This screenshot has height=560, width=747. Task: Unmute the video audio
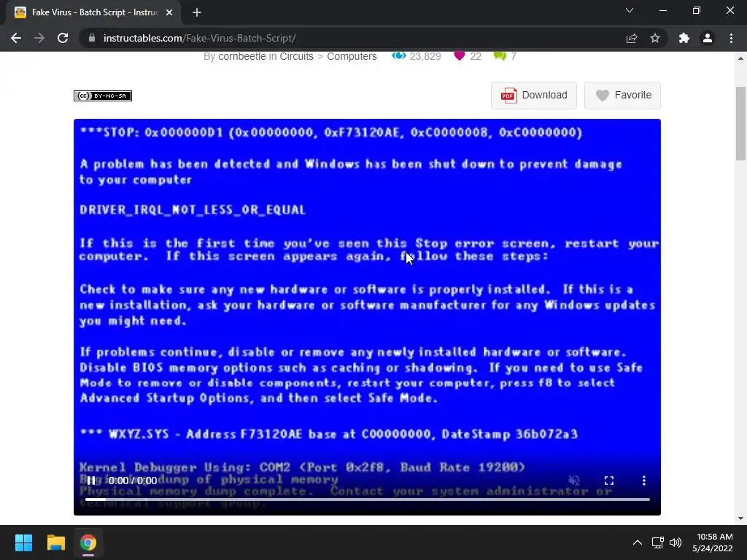click(x=574, y=481)
